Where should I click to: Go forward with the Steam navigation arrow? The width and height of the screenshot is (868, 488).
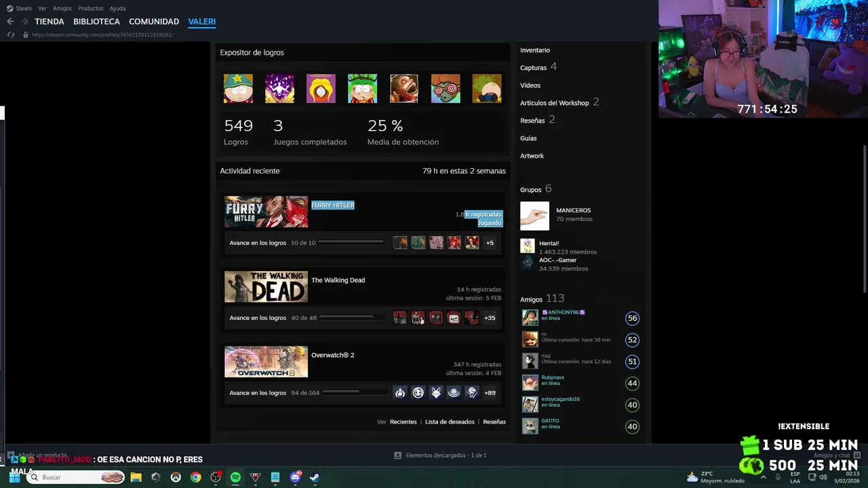[x=24, y=22]
